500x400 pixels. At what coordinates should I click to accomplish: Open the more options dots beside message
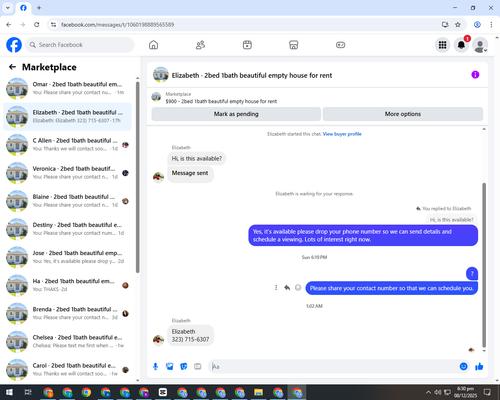[x=276, y=287]
